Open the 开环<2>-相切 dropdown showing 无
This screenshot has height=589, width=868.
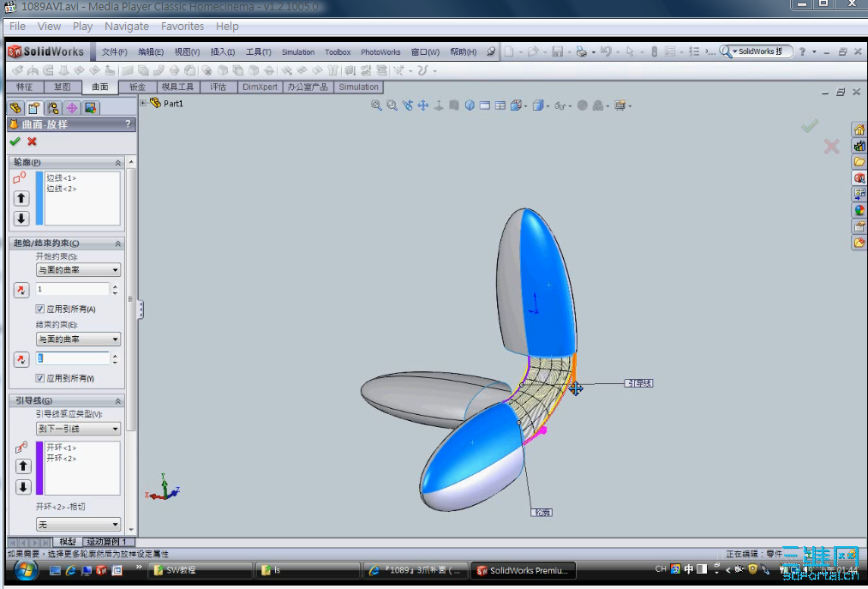78,524
